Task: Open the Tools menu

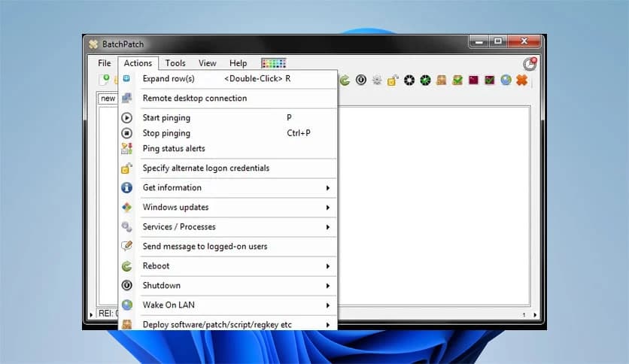Action: click(x=175, y=64)
